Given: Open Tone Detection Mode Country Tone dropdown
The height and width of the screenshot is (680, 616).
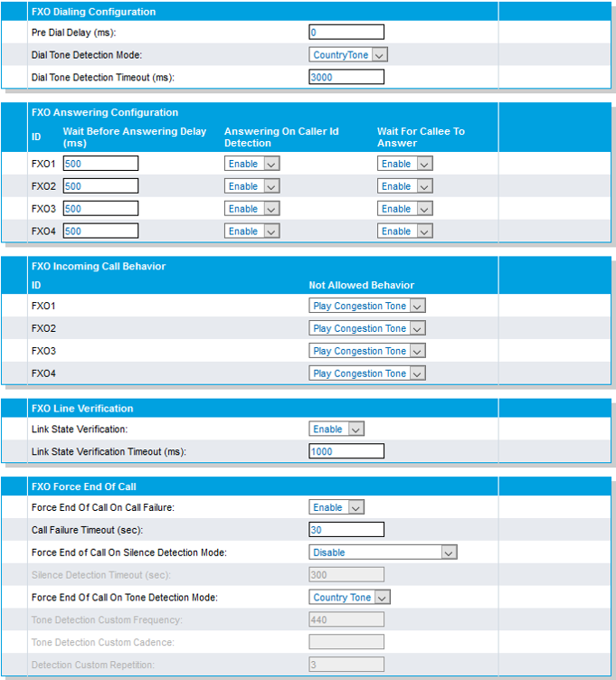Looking at the screenshot, I should (349, 598).
